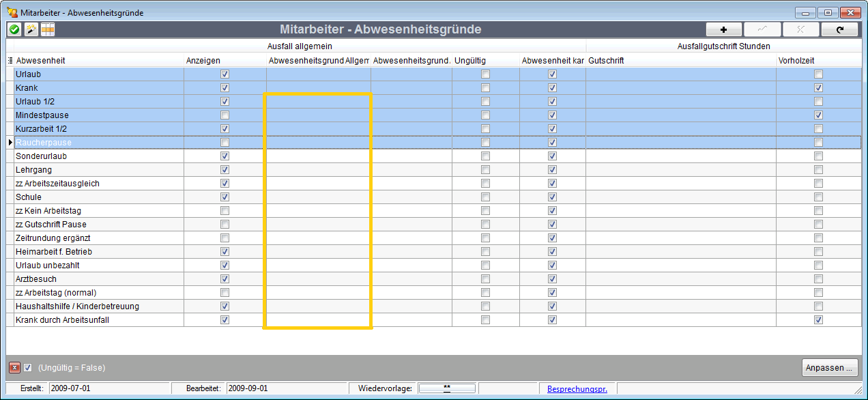
Task: Check Anzeigen for the Mindestpause row
Action: [225, 115]
